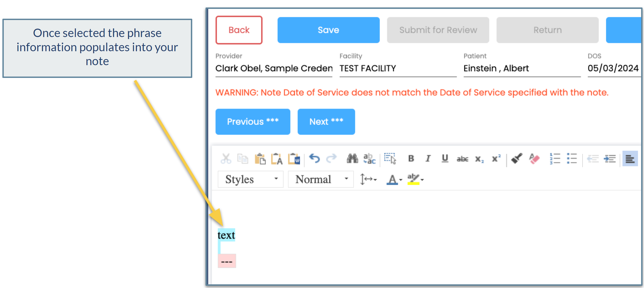Toggle bold formatting
This screenshot has width=644, height=288.
click(x=411, y=159)
